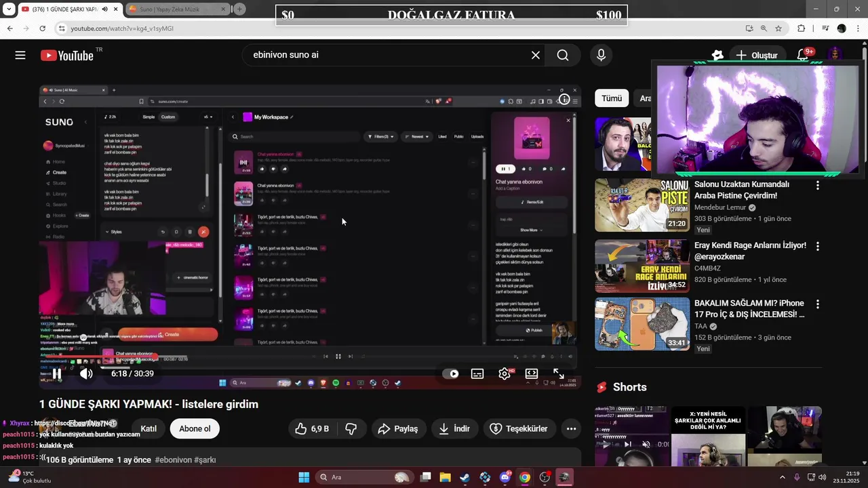This screenshot has height=488, width=868.
Task: Open the OBS Studio taskbar icon
Action: tap(545, 477)
